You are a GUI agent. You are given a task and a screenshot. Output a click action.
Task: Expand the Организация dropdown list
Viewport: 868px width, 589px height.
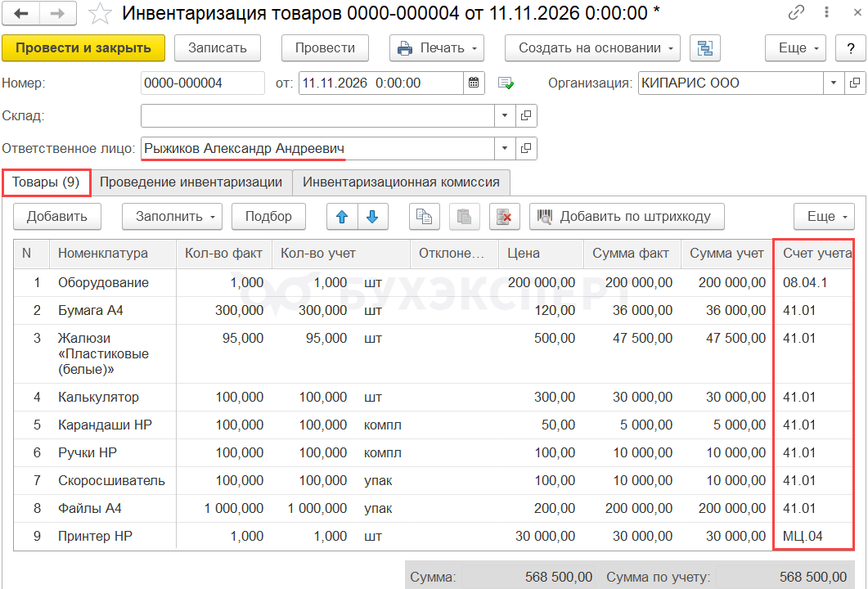tap(834, 83)
